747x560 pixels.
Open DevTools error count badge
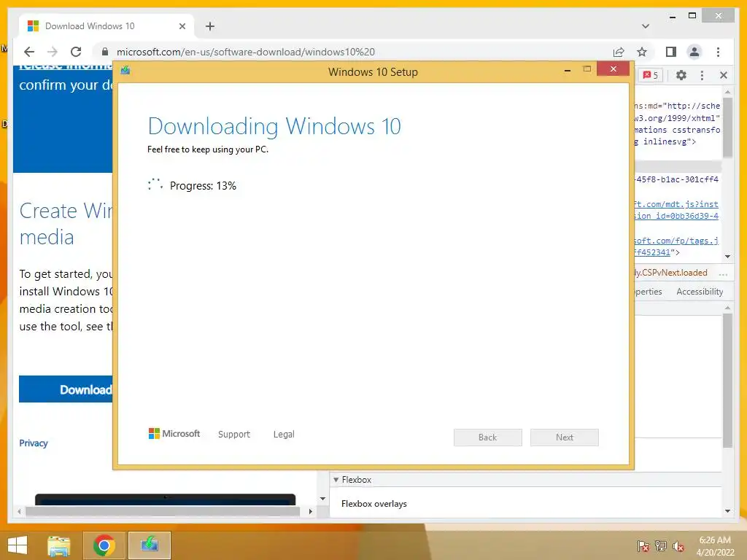(x=650, y=75)
